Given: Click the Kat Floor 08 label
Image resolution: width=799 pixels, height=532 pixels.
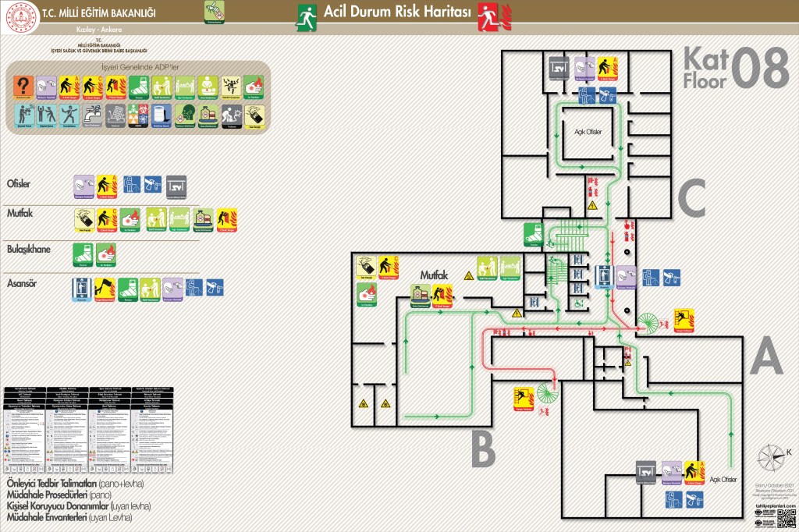Looking at the screenshot, I should point(735,67).
